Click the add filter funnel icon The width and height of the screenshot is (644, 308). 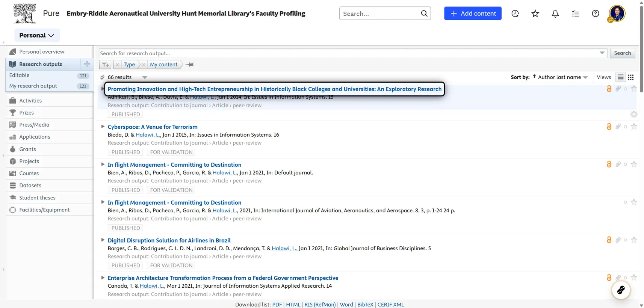click(x=106, y=65)
